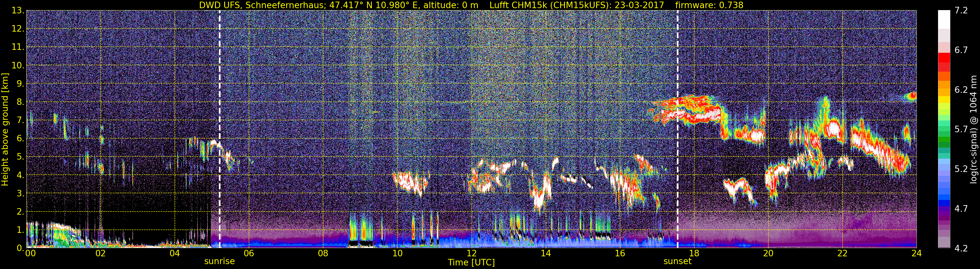The height and width of the screenshot is (269, 980).
Task: Click the time axis tick label 20
Action: (768, 253)
